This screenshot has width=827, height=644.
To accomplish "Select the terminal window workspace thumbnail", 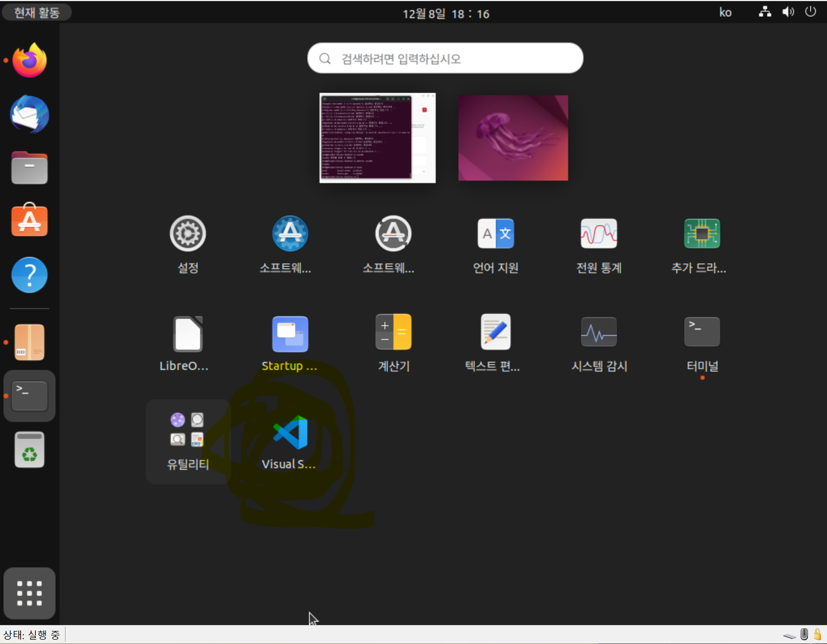I will (x=377, y=138).
